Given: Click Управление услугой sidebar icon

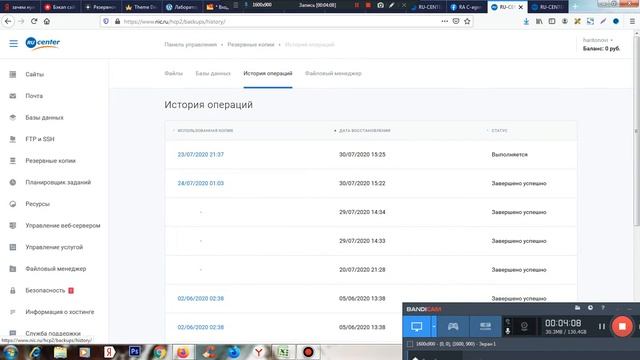Looking at the screenshot, I should coord(13,247).
